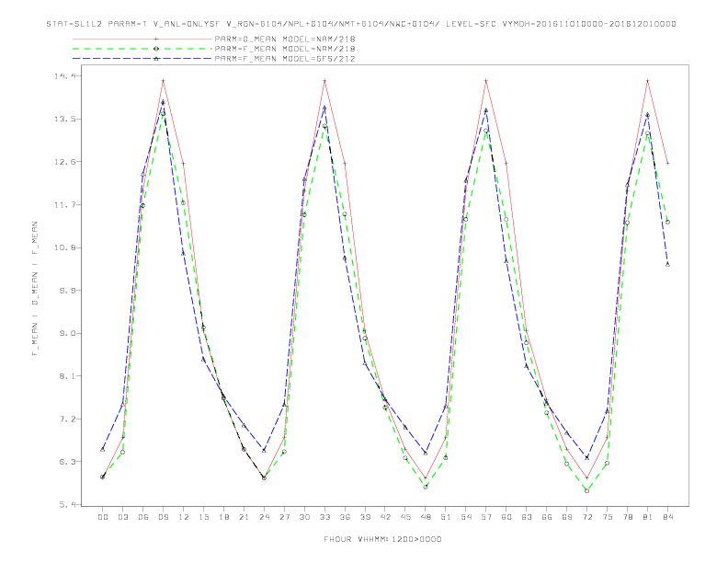
Task: Click the 48 forecast hour x-axis label
Action: 426,517
